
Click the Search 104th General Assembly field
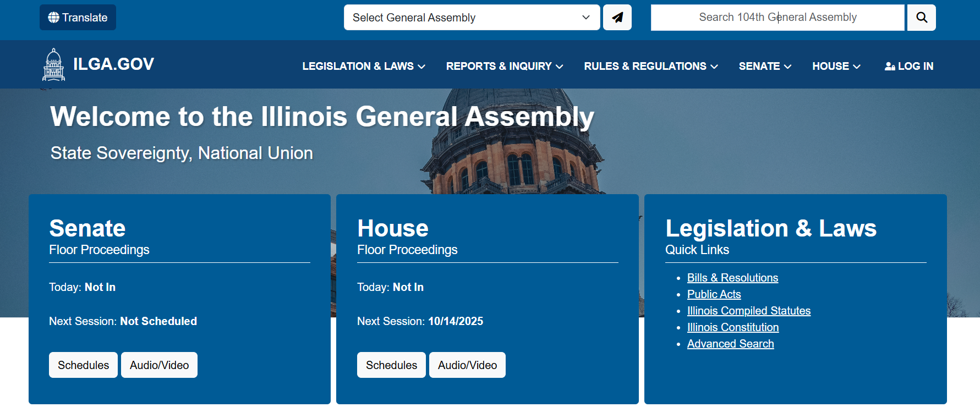tap(778, 18)
